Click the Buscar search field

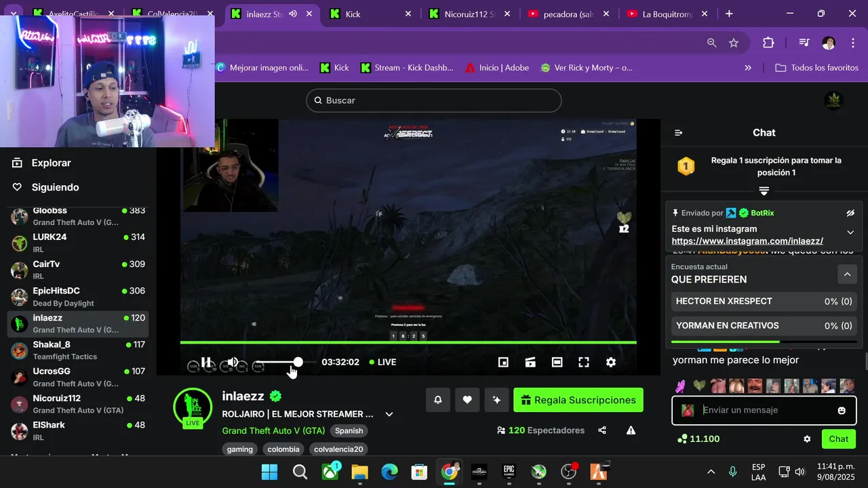[x=434, y=100]
